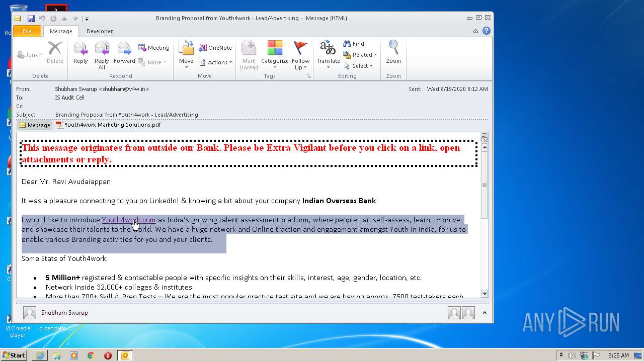
Task: Expand the Related dropdown
Action: point(360,55)
